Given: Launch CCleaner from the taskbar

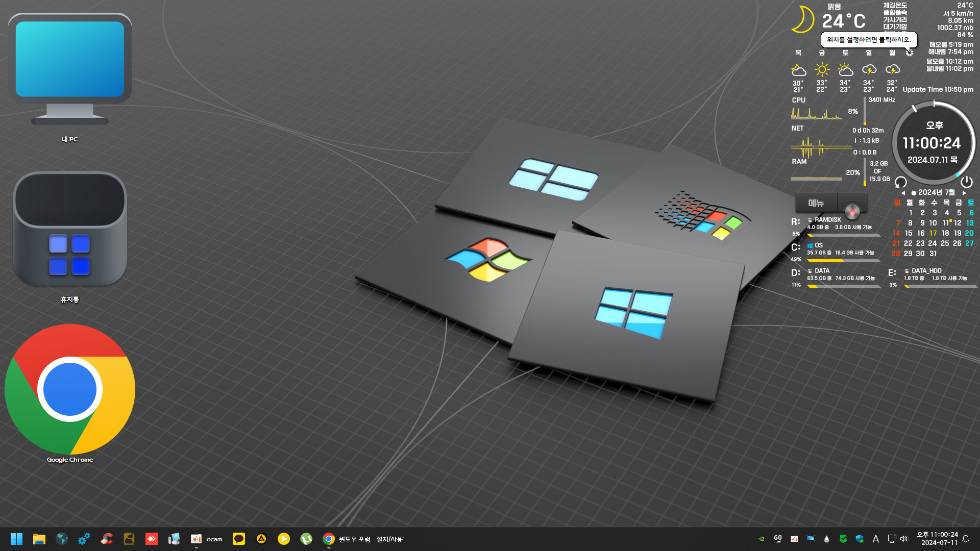Looking at the screenshot, I should [x=107, y=539].
